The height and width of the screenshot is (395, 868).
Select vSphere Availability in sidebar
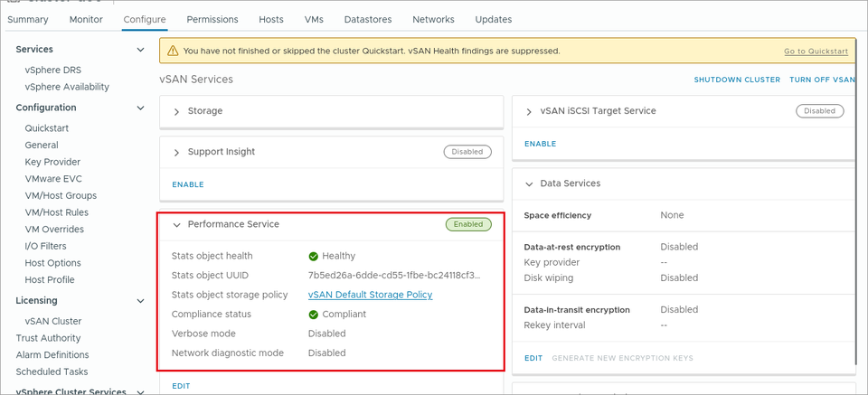67,87
